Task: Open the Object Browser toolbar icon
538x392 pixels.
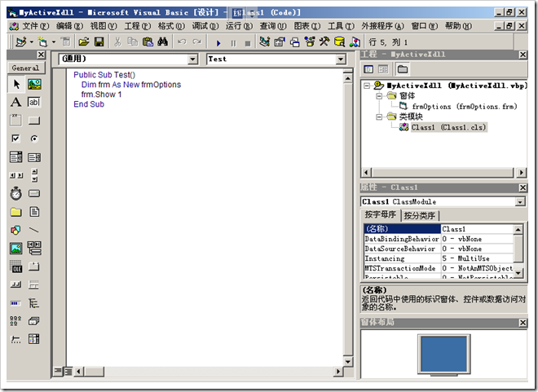Action: (x=310, y=42)
